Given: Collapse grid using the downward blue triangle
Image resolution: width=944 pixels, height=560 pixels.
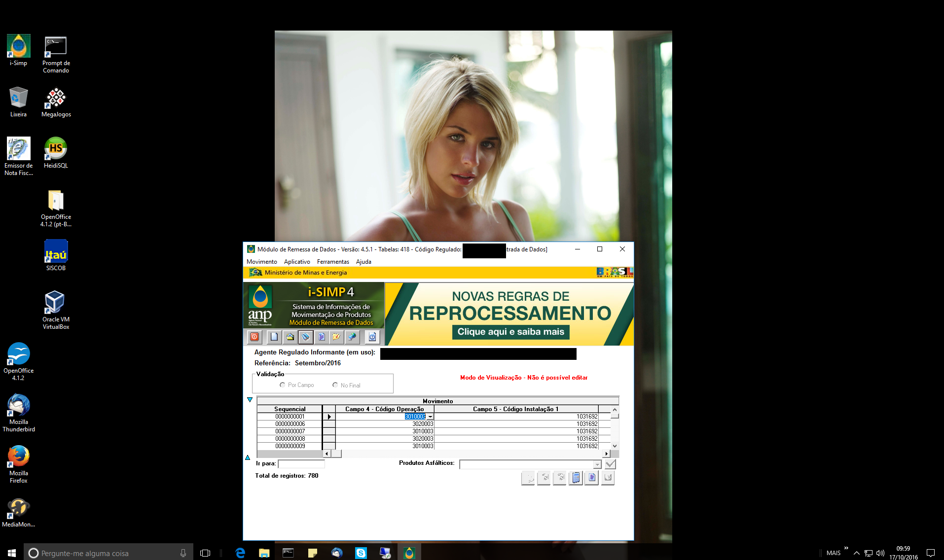Looking at the screenshot, I should [250, 400].
